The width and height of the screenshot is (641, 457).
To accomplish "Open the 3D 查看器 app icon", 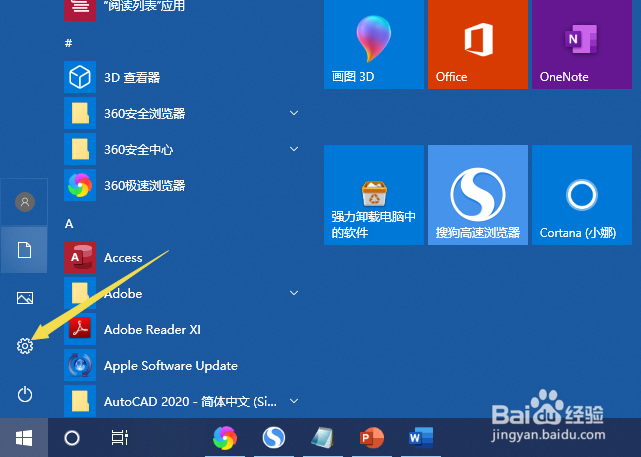I will click(x=80, y=77).
